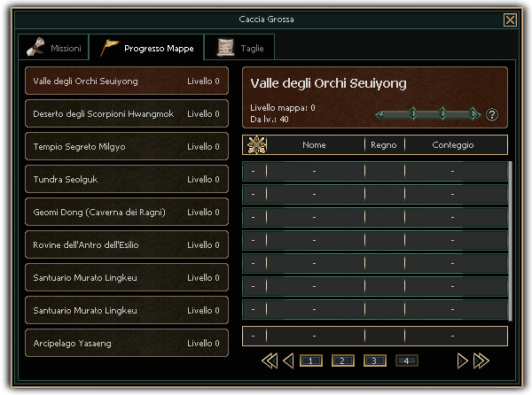Click the ranking list scrollbar
The image size is (532, 395).
[x=509, y=239]
